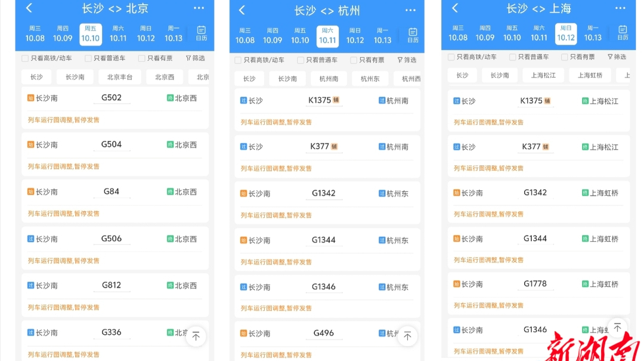Open more options on 长沙 <> 北京 screen
This screenshot has height=361, width=644.
[x=199, y=8]
